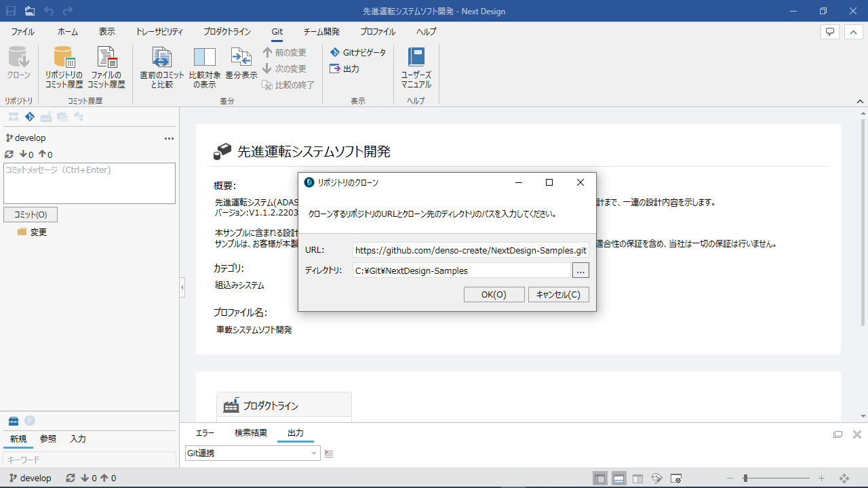The height and width of the screenshot is (488, 868).
Task: Go to next change
Action: click(285, 68)
